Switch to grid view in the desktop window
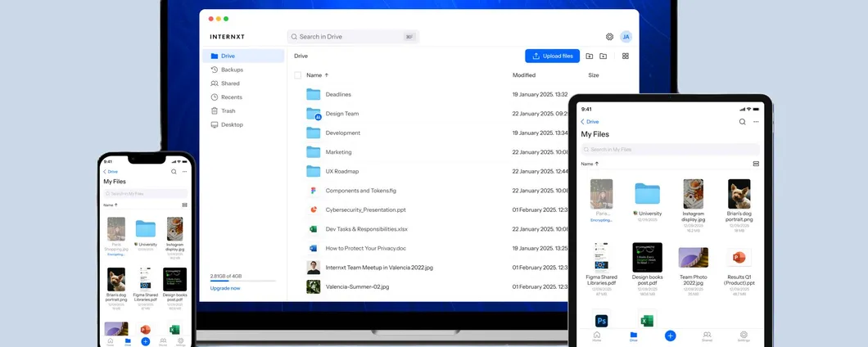The height and width of the screenshot is (347, 868). pyautogui.click(x=626, y=56)
